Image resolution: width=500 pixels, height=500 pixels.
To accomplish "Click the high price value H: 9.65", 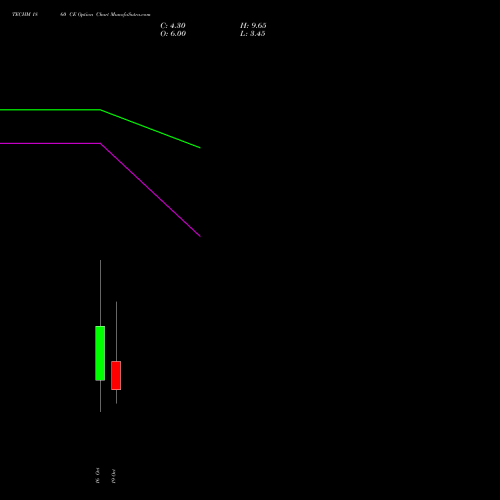I will click(253, 26).
